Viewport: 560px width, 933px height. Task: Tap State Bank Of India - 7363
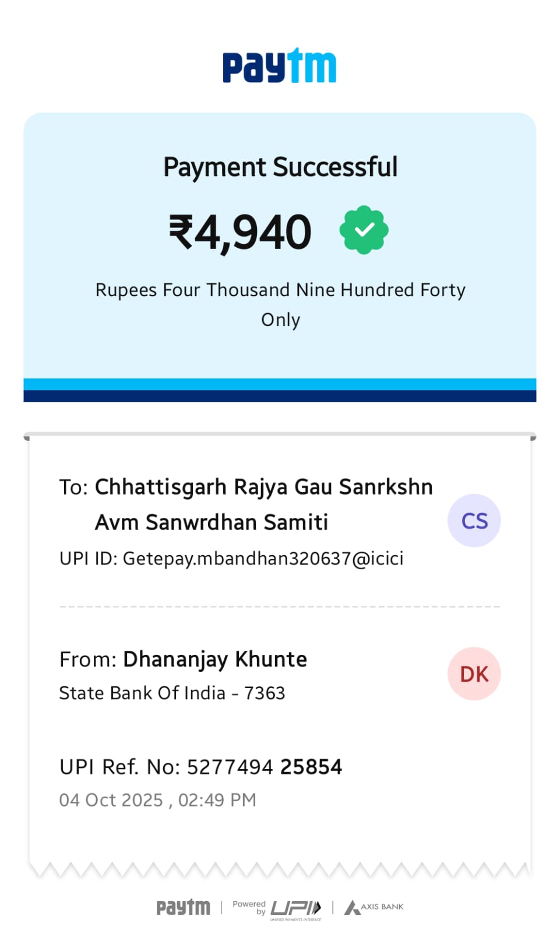pos(172,693)
